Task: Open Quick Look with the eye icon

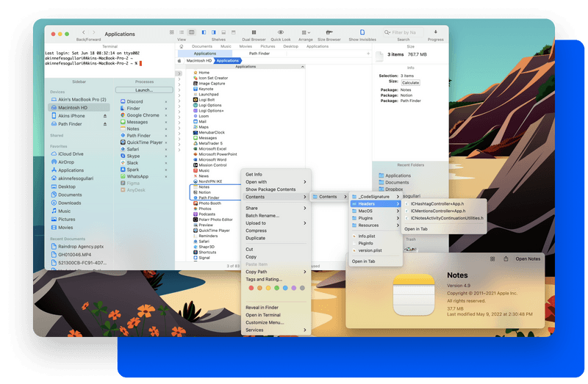Action: tap(280, 32)
